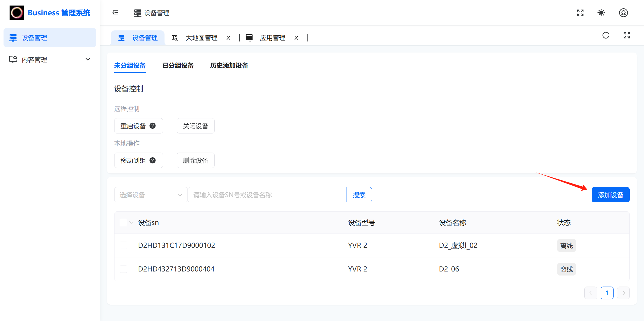644x321 pixels.
Task: Check device D2HD432713D9000404 row
Action: tap(123, 269)
